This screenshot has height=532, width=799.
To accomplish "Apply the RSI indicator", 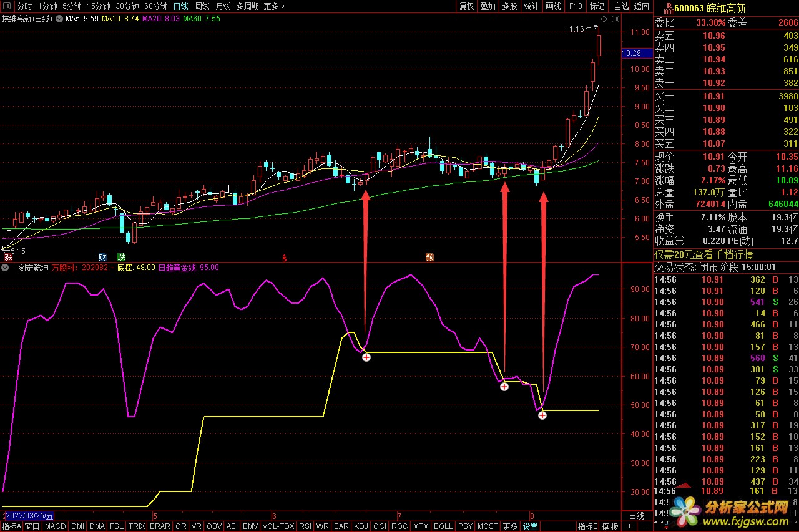I will [x=305, y=526].
